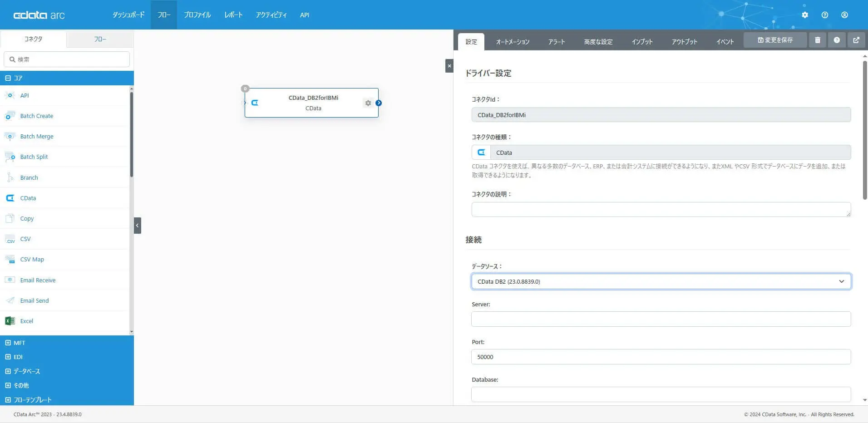The height and width of the screenshot is (423, 868).
Task: Switch to the コネクタ sidebar tab
Action: 33,39
